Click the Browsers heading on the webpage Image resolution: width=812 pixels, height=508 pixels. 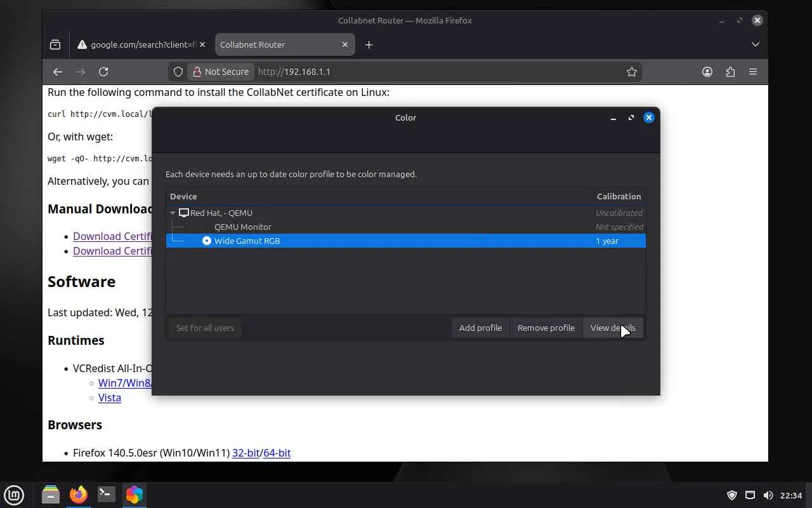point(75,425)
